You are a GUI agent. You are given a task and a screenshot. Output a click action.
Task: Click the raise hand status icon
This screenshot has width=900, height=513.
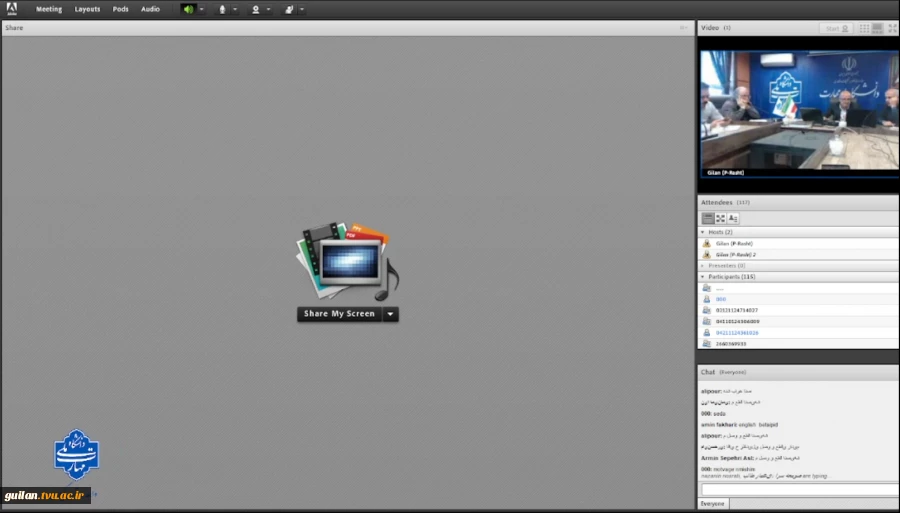[x=289, y=9]
